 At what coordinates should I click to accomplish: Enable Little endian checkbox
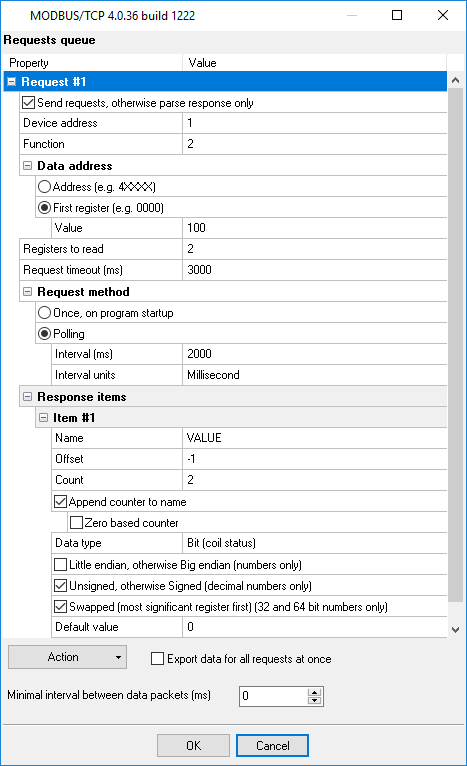(61, 565)
